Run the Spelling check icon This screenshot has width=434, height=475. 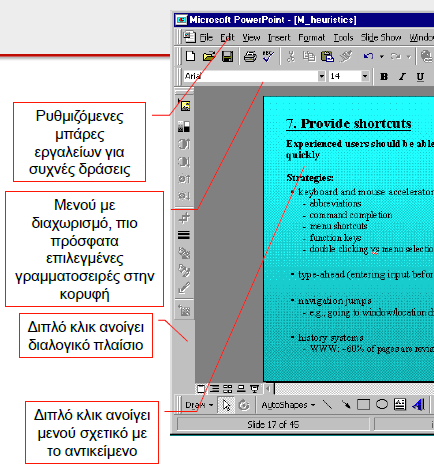click(268, 56)
